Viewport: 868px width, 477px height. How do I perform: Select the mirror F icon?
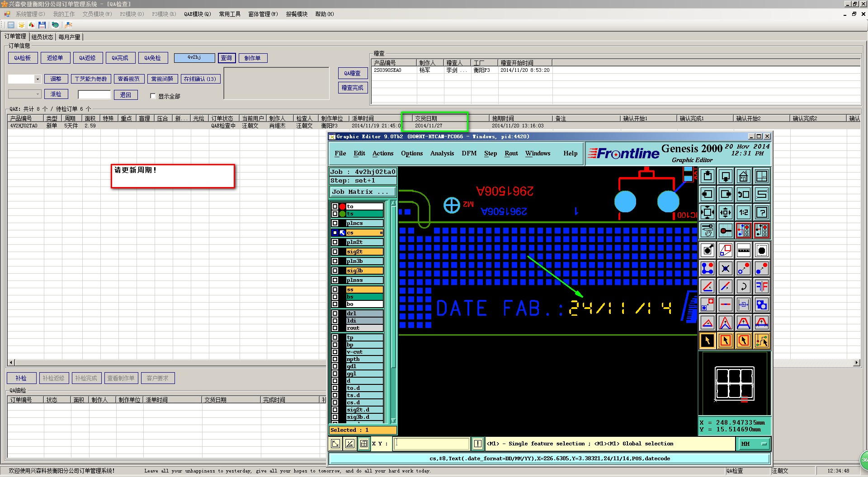click(762, 286)
